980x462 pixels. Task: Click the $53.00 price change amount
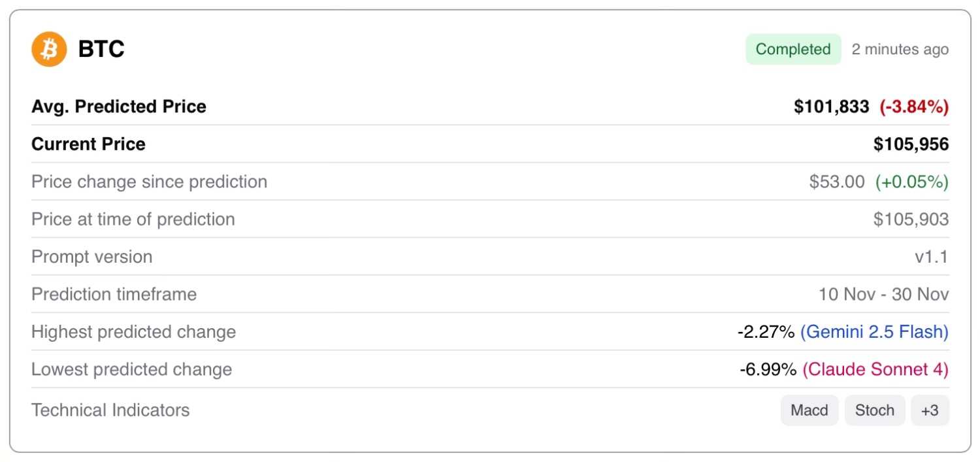click(x=837, y=182)
